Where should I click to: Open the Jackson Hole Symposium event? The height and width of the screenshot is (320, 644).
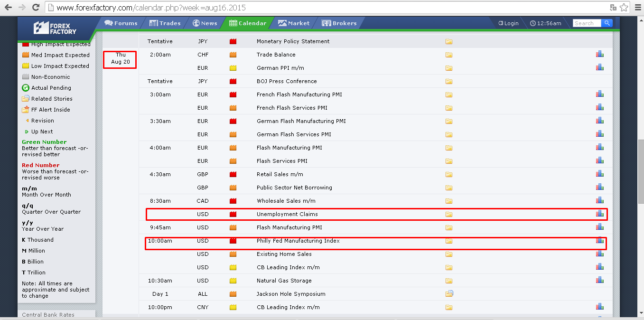click(x=291, y=294)
